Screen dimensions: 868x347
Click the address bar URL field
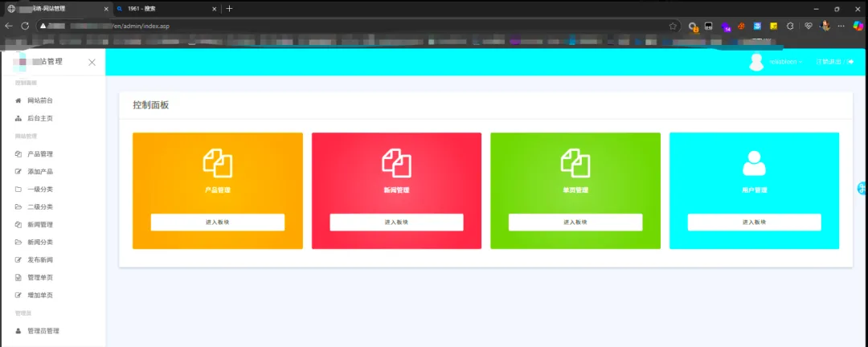click(x=358, y=26)
